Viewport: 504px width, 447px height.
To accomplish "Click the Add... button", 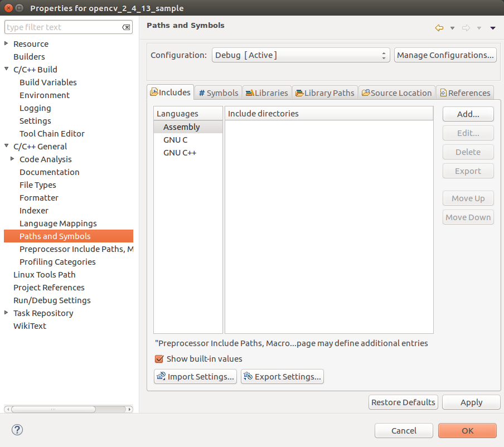I will click(468, 114).
